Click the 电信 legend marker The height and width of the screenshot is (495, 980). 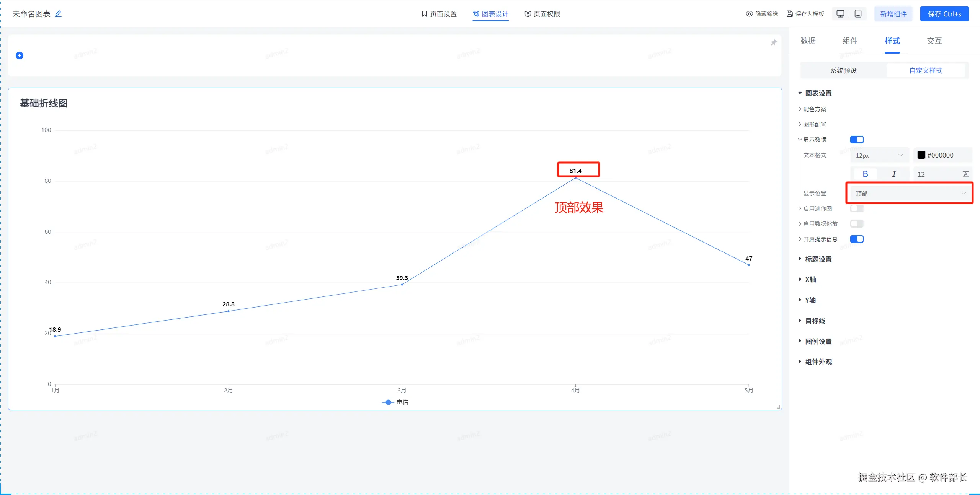388,402
